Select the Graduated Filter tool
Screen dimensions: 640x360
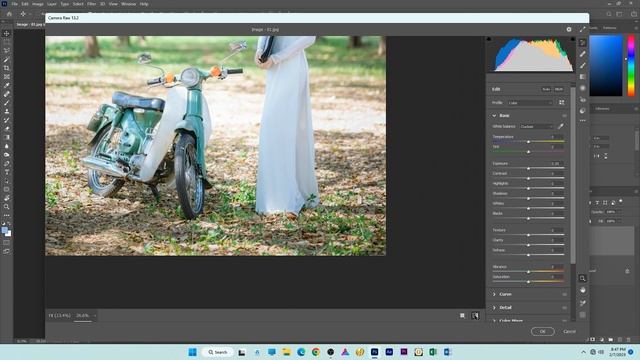tap(582, 77)
